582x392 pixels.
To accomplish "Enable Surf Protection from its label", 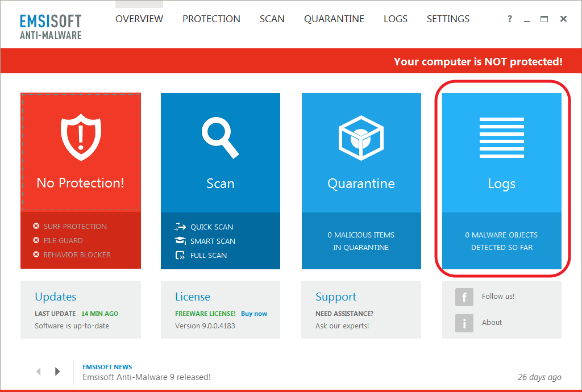I will click(75, 226).
